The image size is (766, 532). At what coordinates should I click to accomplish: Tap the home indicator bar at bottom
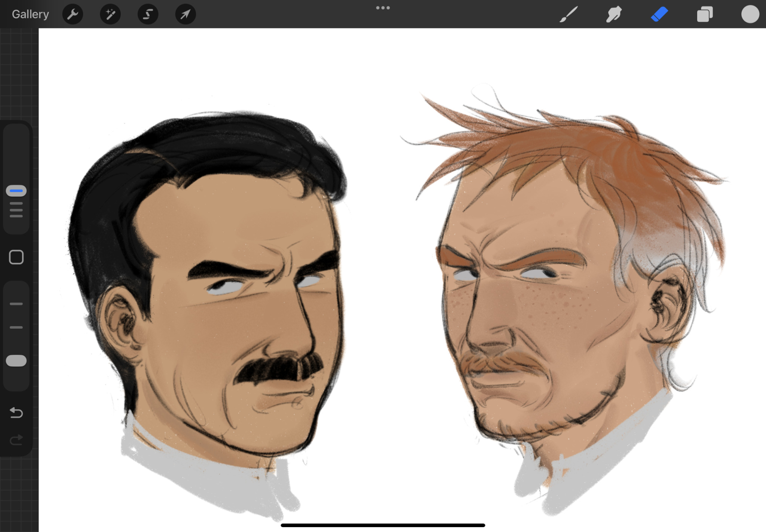click(x=383, y=525)
